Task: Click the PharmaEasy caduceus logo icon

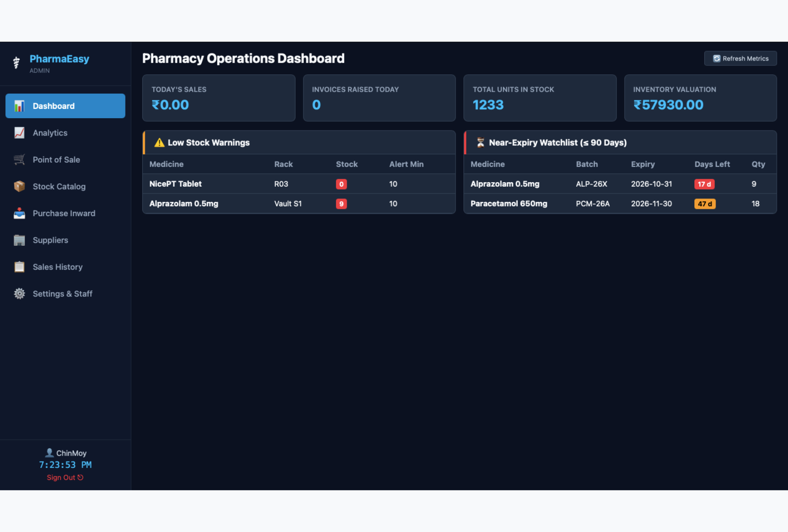Action: pos(16,63)
